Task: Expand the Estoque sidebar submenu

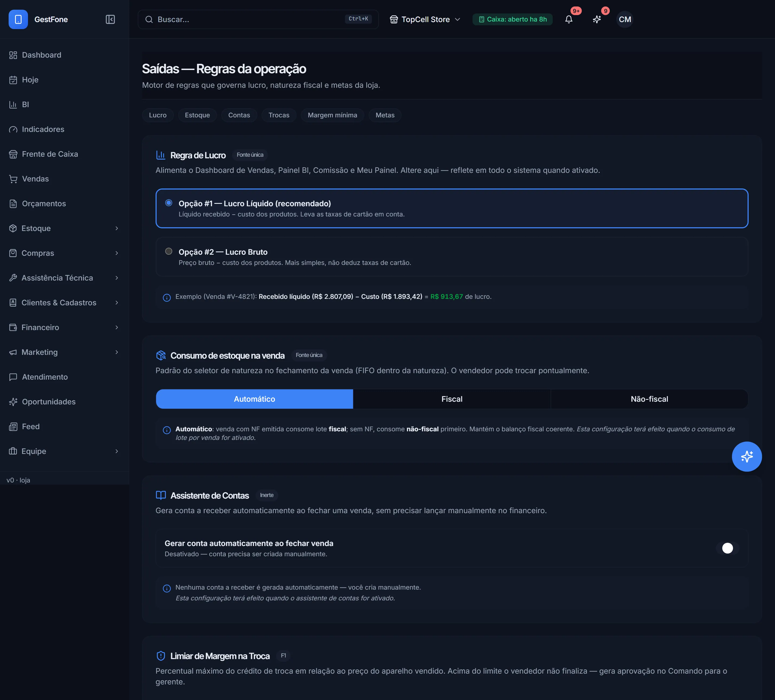Action: pyautogui.click(x=117, y=229)
